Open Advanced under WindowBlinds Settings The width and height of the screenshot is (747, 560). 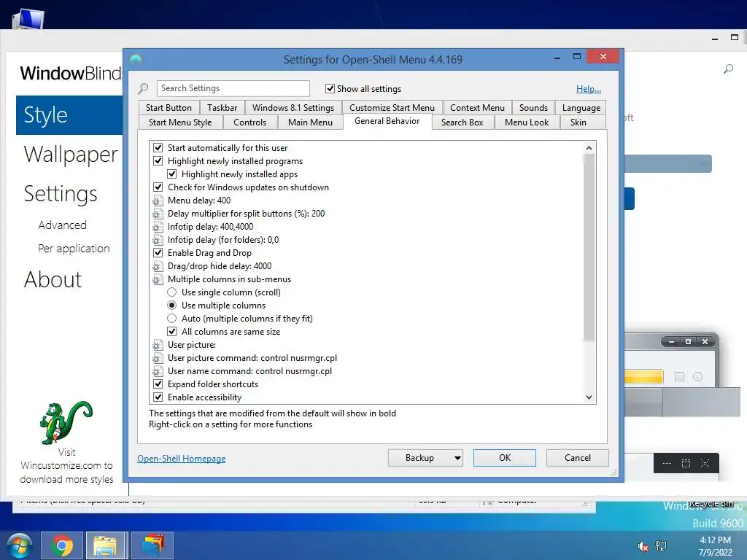pos(63,225)
